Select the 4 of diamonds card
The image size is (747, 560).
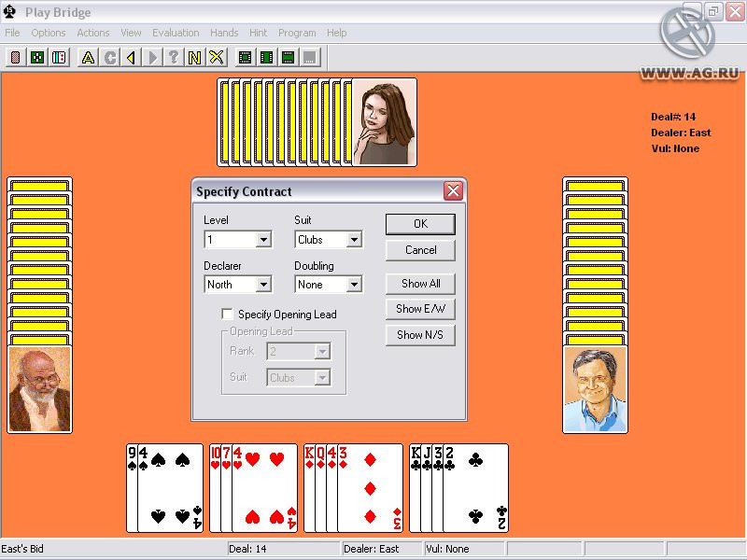pos(332,488)
